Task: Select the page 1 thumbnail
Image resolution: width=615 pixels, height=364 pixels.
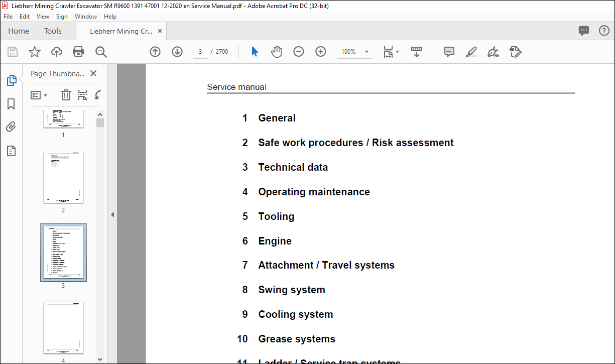Action: (63, 118)
